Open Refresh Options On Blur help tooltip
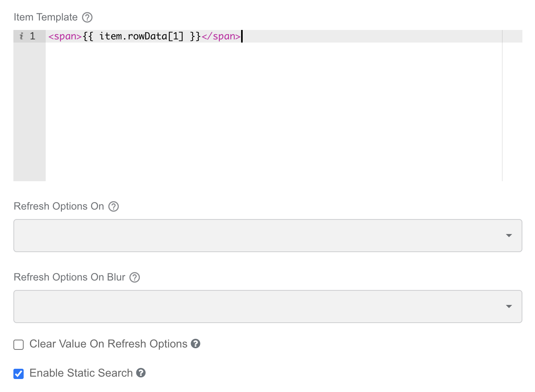 point(135,277)
